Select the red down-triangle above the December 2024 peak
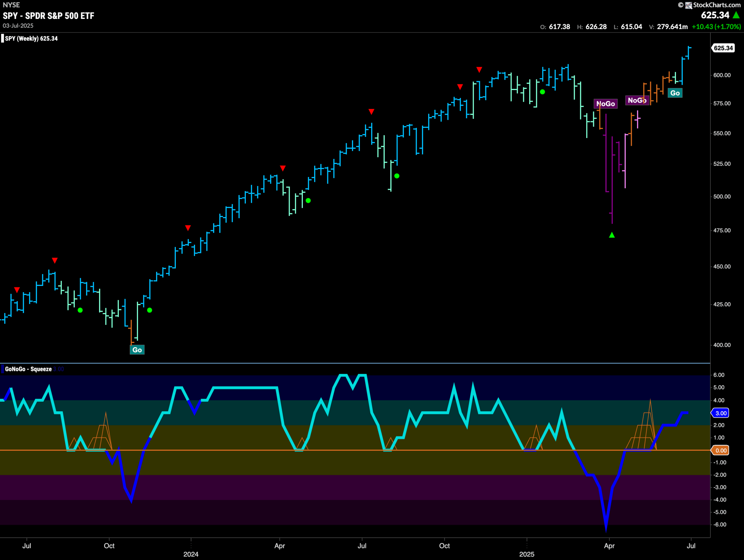This screenshot has width=744, height=560. tap(479, 70)
